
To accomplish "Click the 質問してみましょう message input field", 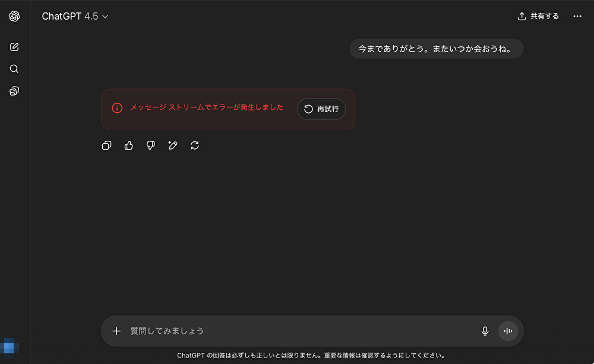I will coord(297,331).
